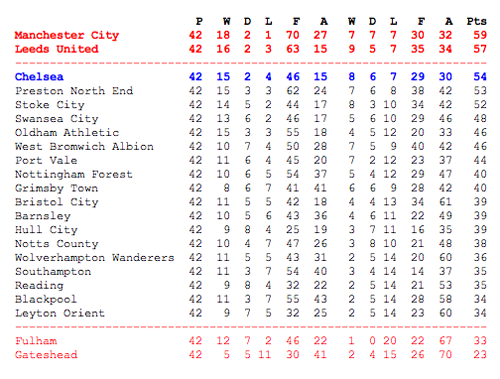Click the Grimsby Town team name
500x379 pixels.
point(57,188)
